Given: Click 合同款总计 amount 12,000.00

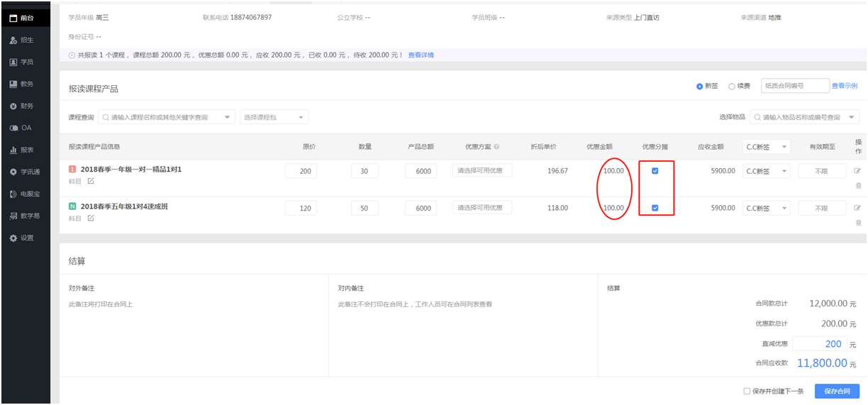Looking at the screenshot, I should (x=828, y=304).
